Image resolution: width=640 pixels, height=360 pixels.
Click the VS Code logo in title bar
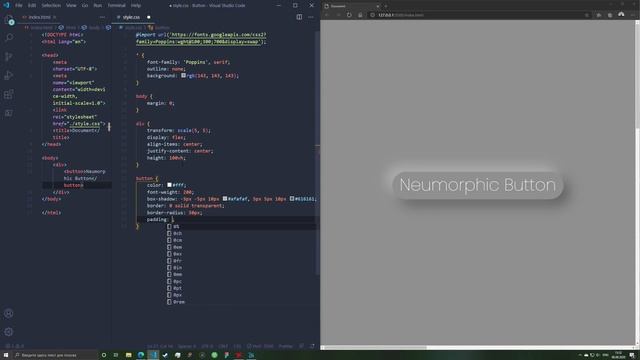click(x=6, y=5)
